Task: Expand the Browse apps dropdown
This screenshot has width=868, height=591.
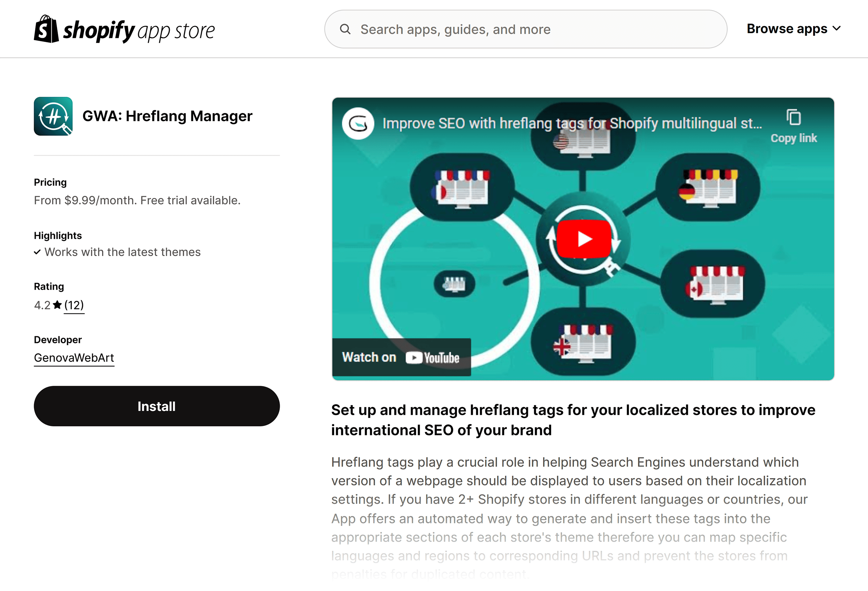Action: coord(793,29)
